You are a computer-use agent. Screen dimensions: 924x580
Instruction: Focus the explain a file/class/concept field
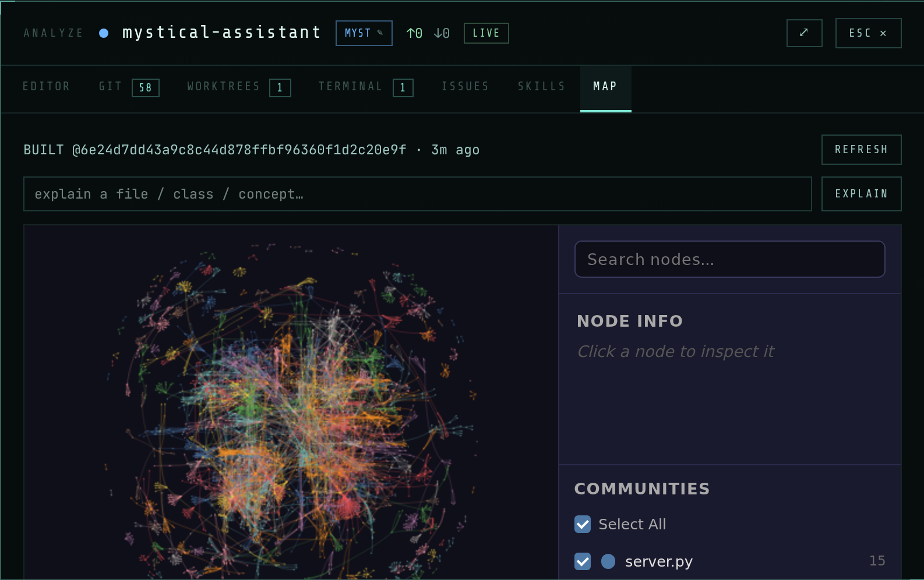417,194
